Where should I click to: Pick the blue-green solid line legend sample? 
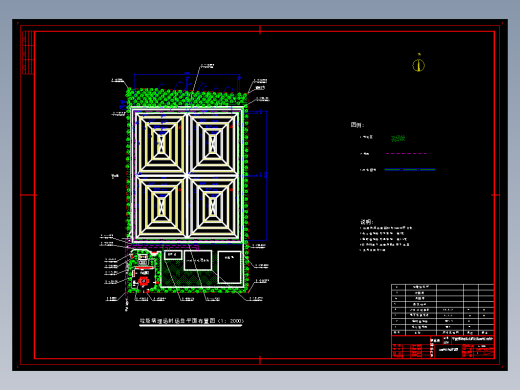click(410, 170)
